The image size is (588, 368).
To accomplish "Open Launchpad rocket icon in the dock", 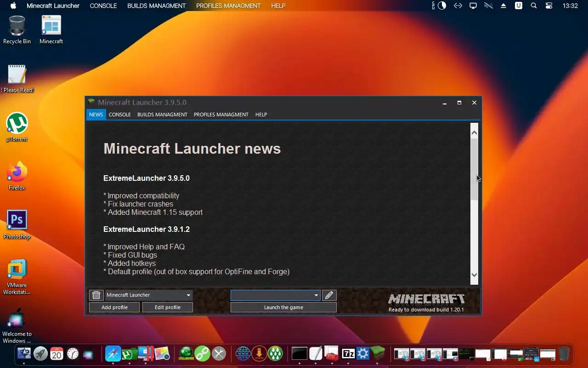I will (x=40, y=353).
